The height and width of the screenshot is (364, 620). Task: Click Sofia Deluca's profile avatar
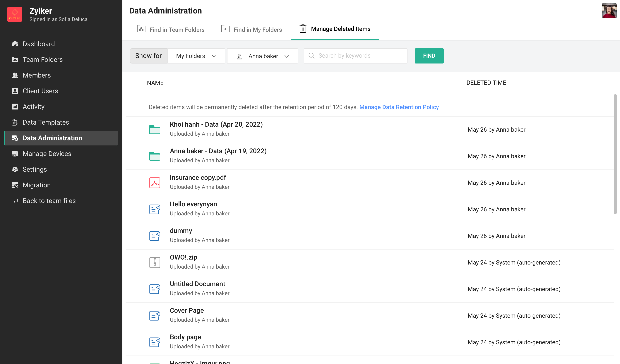pyautogui.click(x=609, y=11)
